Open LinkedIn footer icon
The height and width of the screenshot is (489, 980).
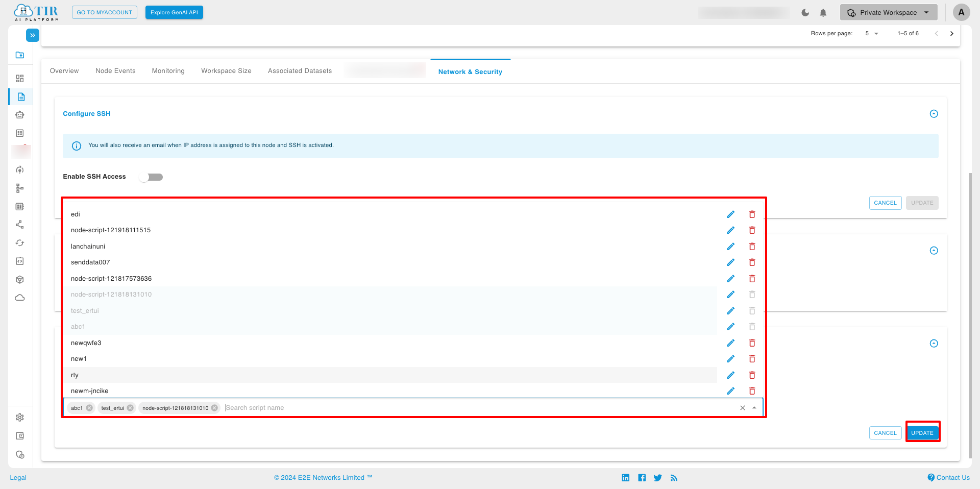pos(626,478)
